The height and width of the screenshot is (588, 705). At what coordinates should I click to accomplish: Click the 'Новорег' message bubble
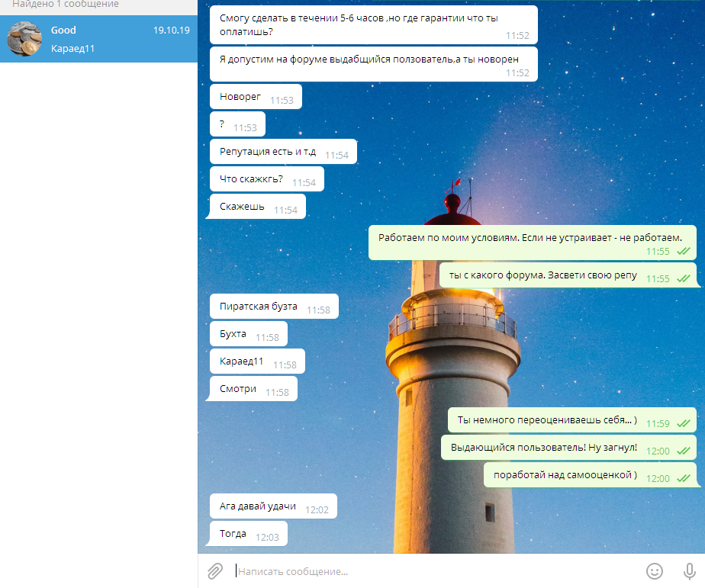click(256, 97)
